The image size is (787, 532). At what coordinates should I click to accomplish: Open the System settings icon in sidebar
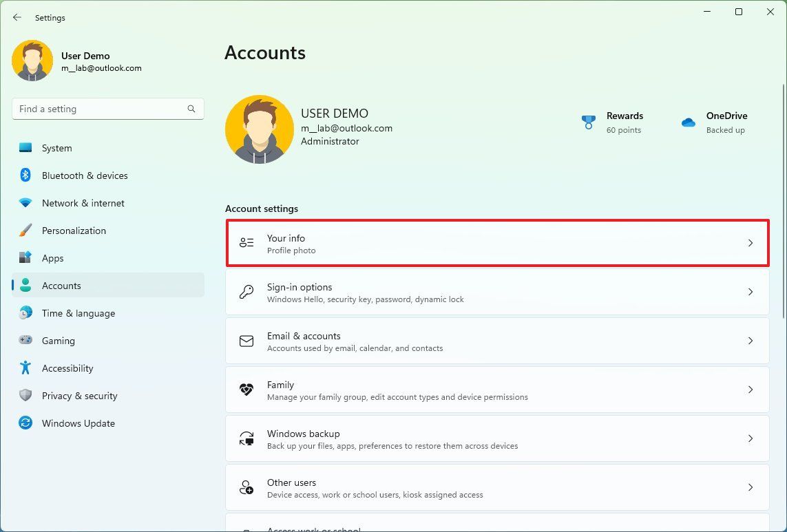coord(25,148)
